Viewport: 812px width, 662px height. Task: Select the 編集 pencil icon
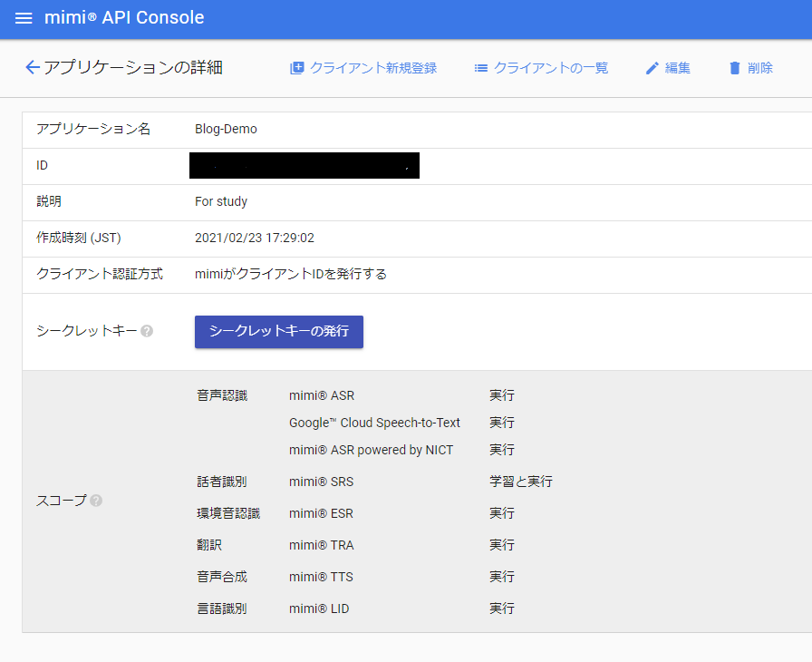[651, 67]
